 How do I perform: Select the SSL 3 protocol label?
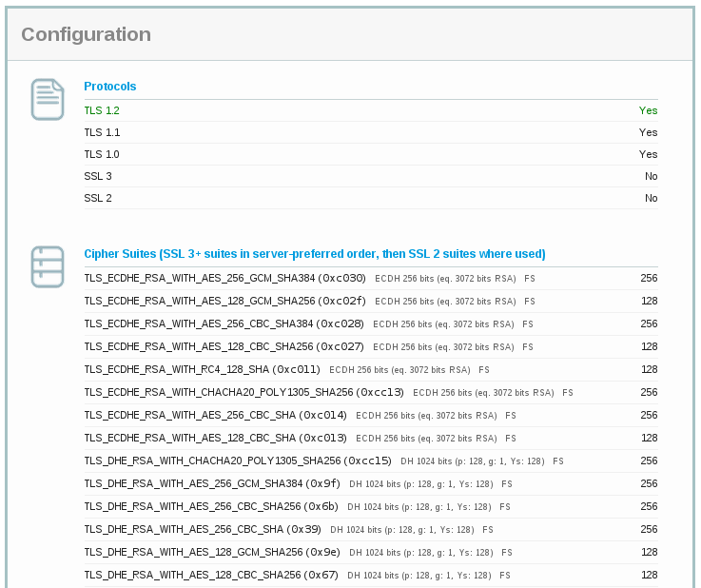[x=98, y=176]
